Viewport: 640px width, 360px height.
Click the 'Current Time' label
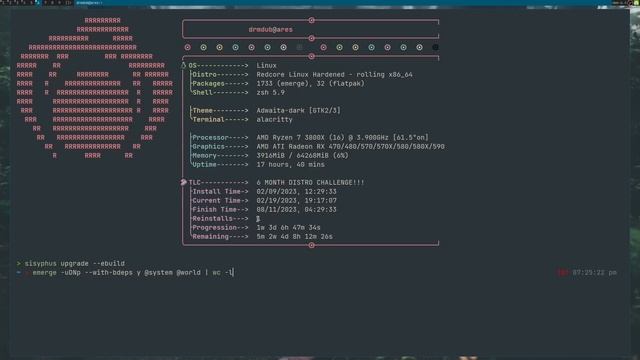[x=216, y=200]
